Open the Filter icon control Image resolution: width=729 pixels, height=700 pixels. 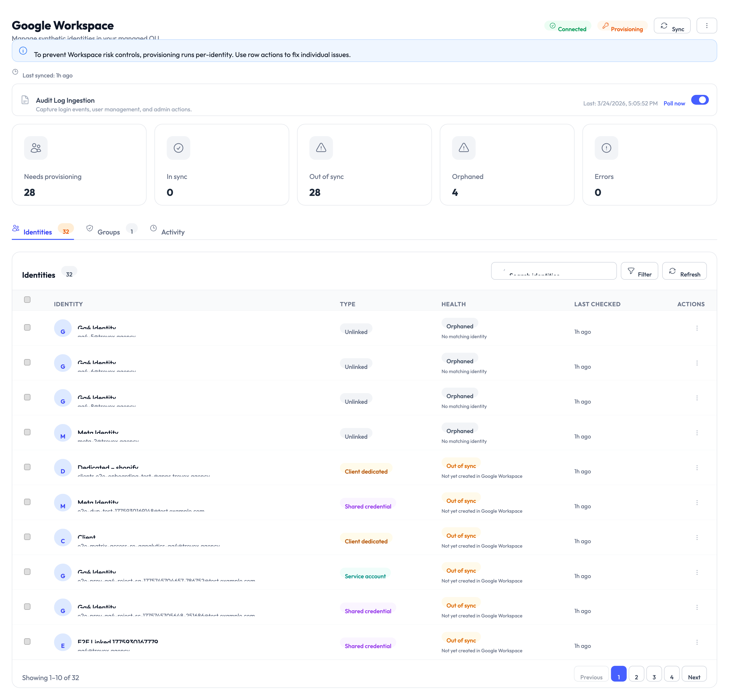(631, 271)
